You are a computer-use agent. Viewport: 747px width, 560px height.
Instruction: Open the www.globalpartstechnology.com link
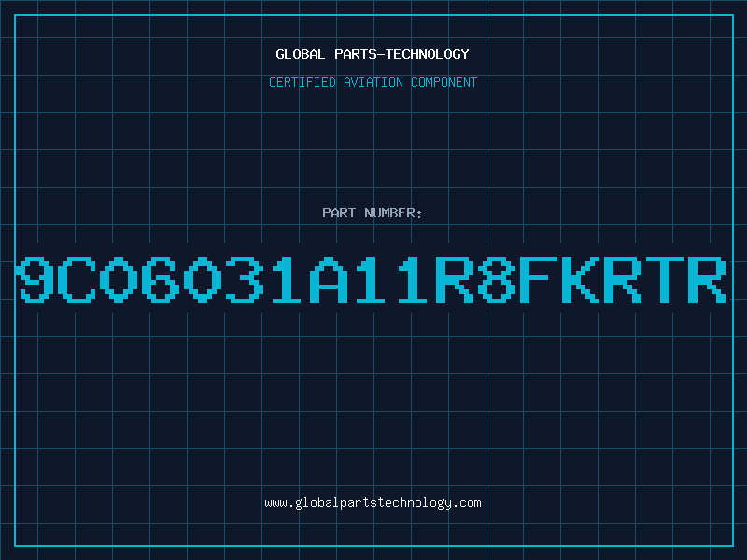[x=373, y=503]
